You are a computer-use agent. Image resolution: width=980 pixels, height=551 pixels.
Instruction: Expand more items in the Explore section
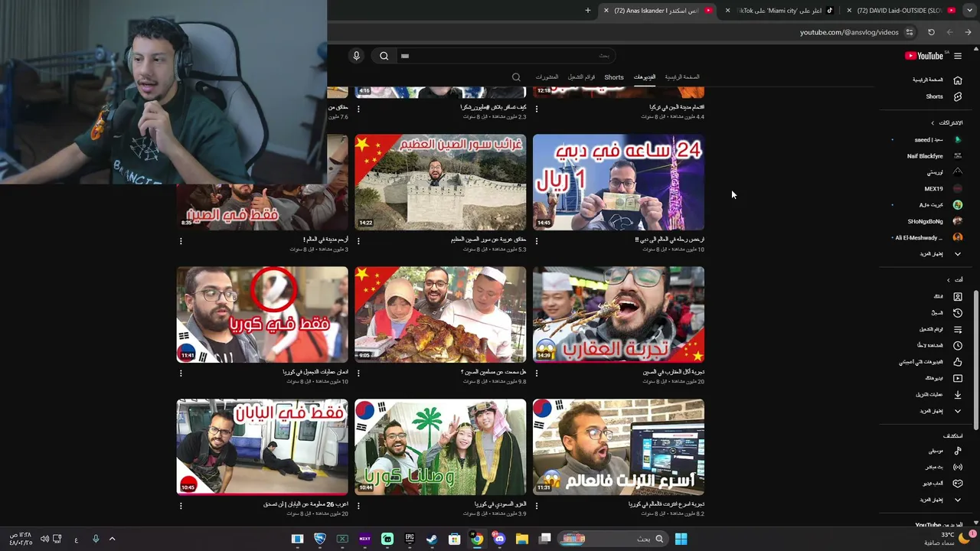tap(940, 500)
